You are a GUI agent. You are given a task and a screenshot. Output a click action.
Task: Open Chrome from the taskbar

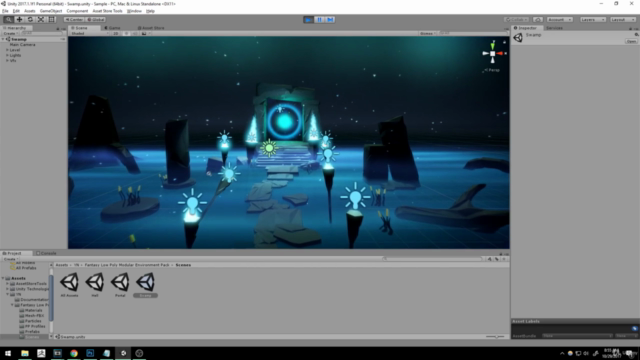click(74, 353)
